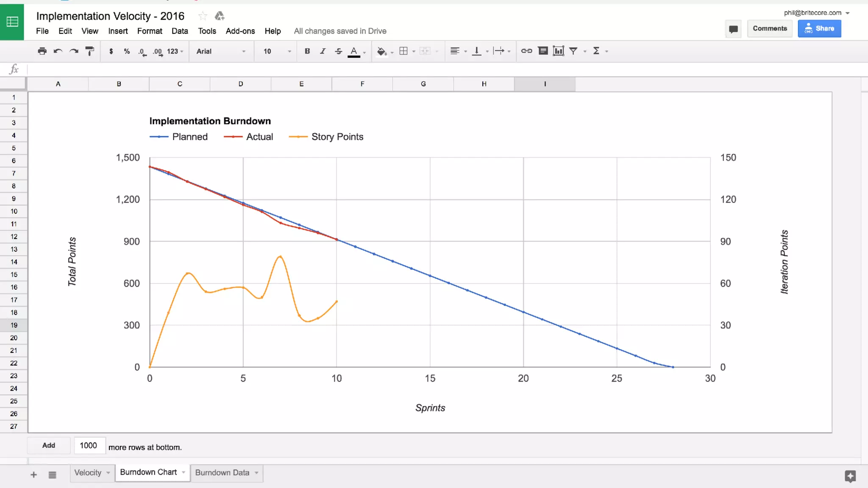The image size is (868, 488).
Task: Open the Explore button at bottom right
Action: [x=850, y=476]
